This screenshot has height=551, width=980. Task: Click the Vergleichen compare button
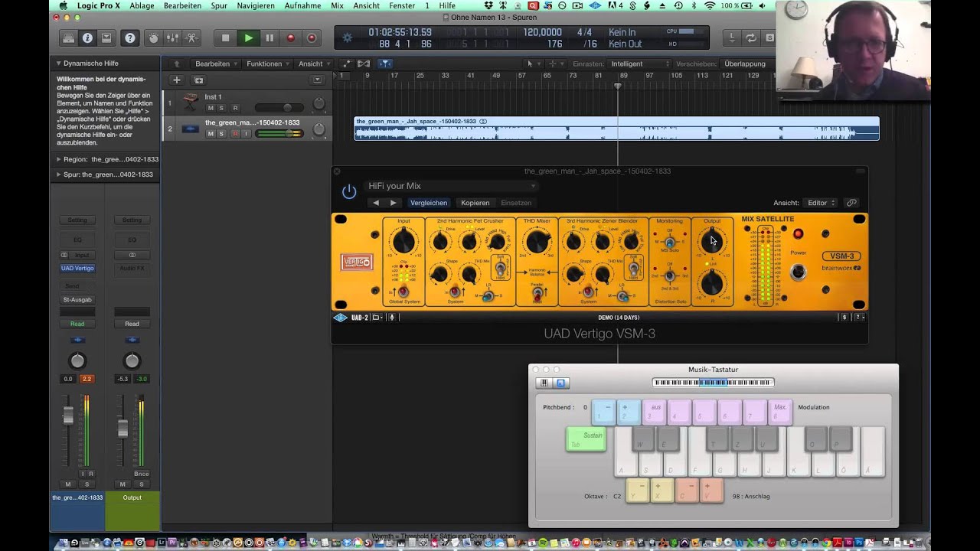(x=429, y=203)
